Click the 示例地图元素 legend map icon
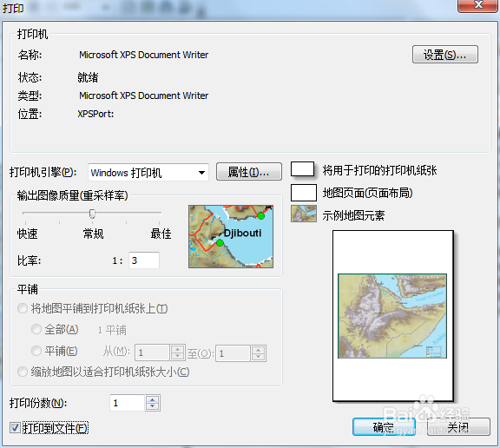500x448 pixels. coord(304,214)
